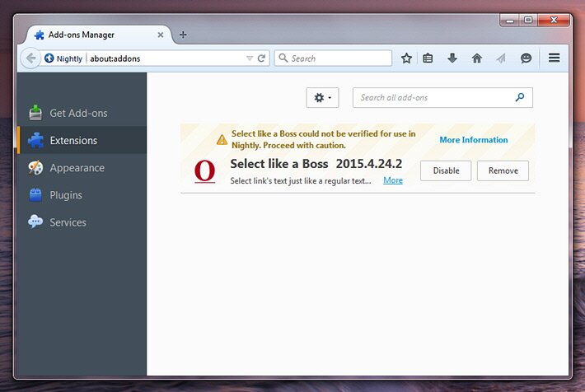
Task: Click the browser Search box
Action: (x=333, y=58)
